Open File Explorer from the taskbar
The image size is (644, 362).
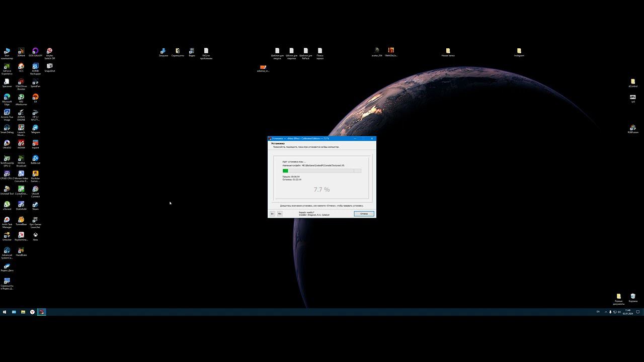click(x=23, y=312)
